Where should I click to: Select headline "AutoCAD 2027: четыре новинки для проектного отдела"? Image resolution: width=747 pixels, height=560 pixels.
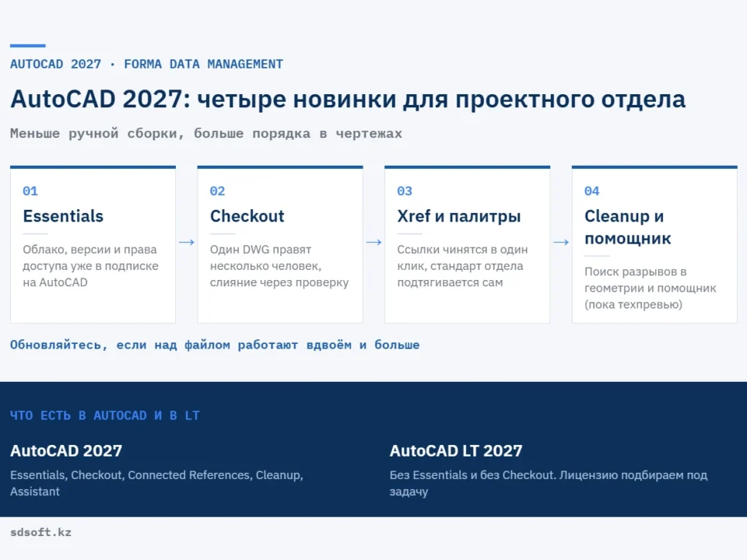(x=348, y=100)
